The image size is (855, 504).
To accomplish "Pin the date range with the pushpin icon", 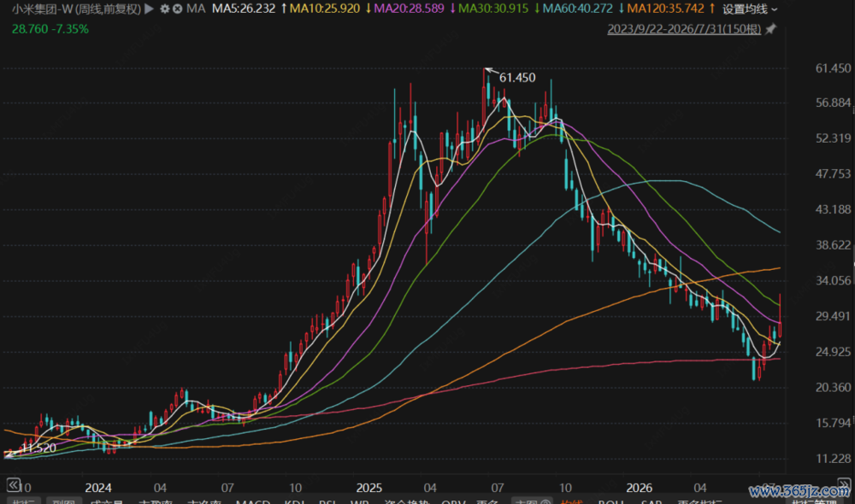I will click(770, 29).
